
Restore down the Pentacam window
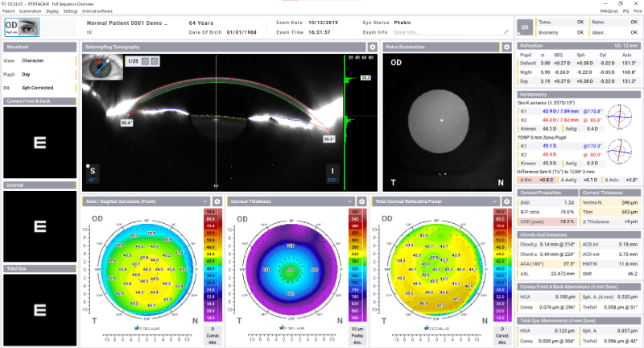620,4
